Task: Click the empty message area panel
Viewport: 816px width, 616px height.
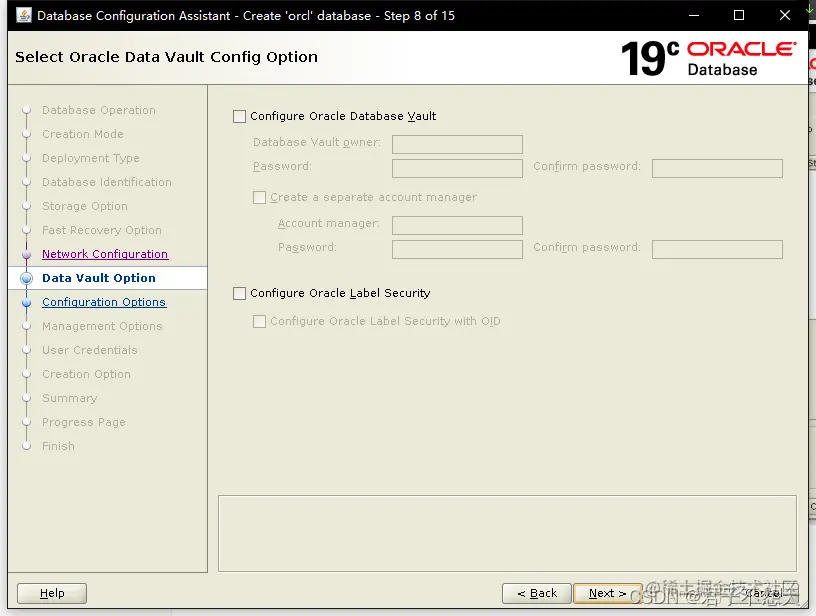Action: click(507, 533)
